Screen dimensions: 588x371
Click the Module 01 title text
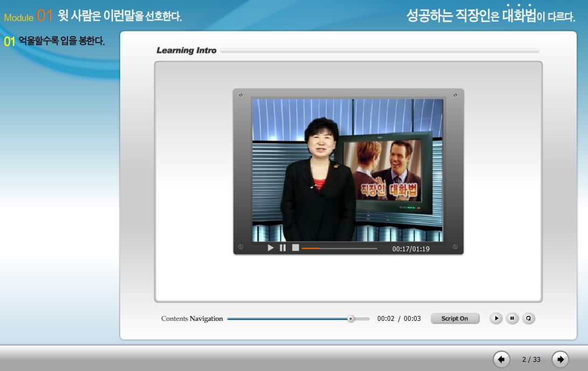[x=93, y=16]
